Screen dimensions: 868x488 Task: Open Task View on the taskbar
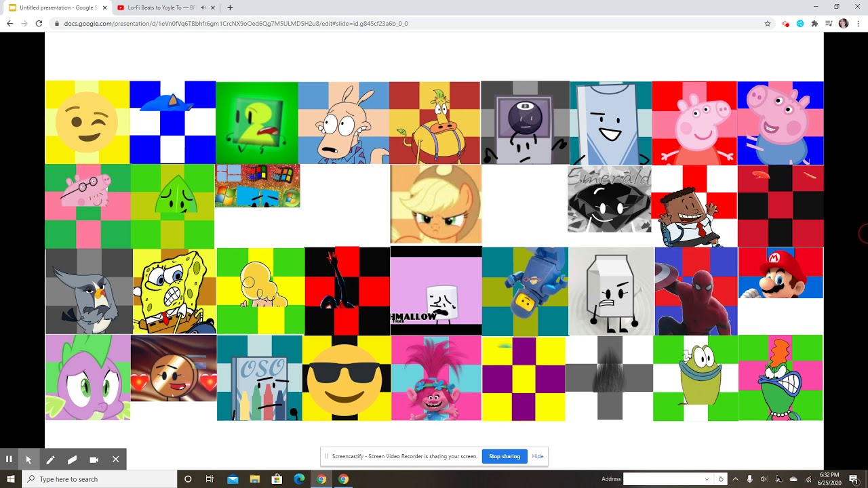210,479
